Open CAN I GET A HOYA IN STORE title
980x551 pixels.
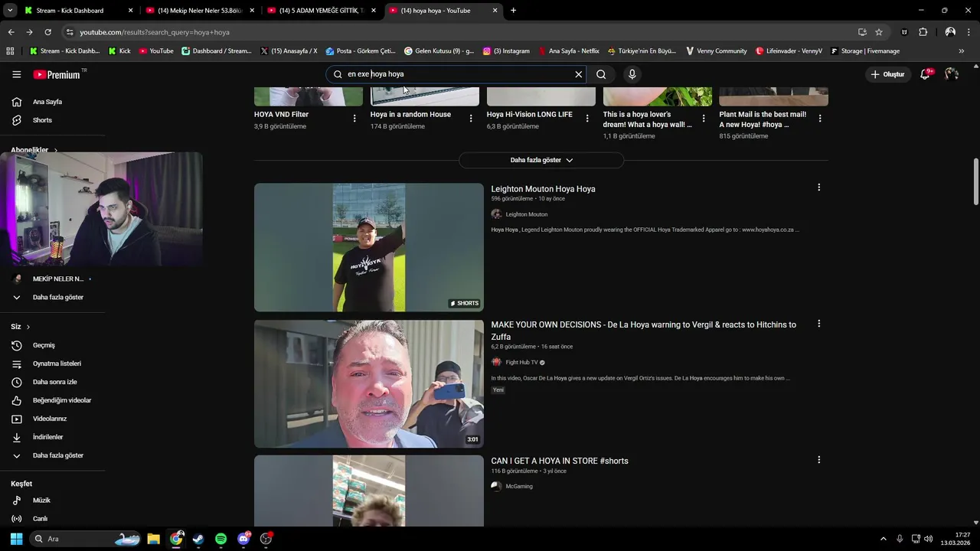coord(560,461)
